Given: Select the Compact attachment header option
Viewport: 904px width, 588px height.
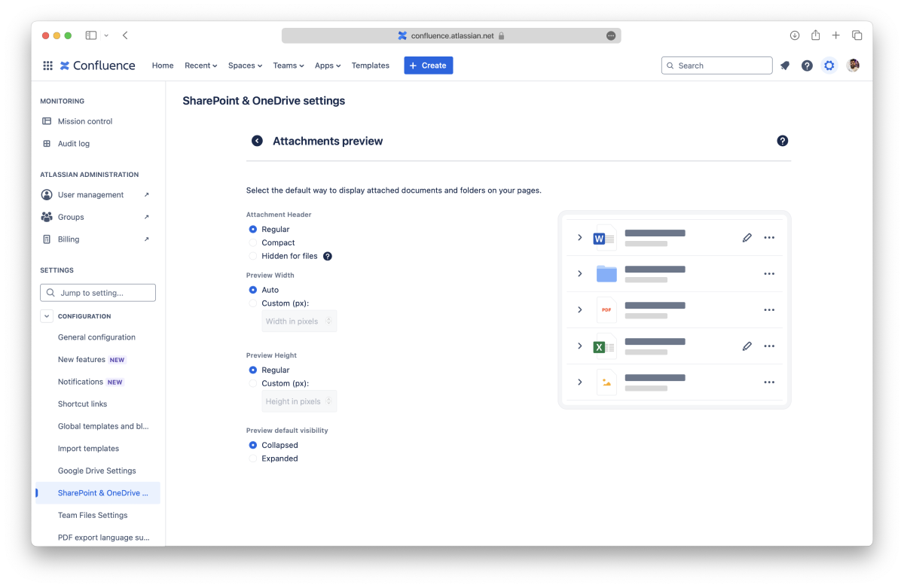Looking at the screenshot, I should [253, 242].
